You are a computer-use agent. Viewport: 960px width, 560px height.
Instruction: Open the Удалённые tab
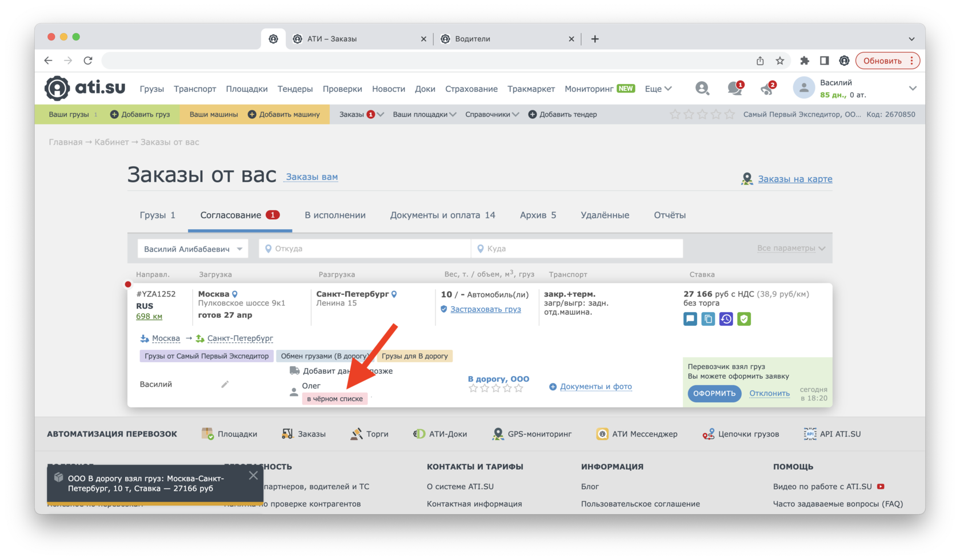coord(605,215)
